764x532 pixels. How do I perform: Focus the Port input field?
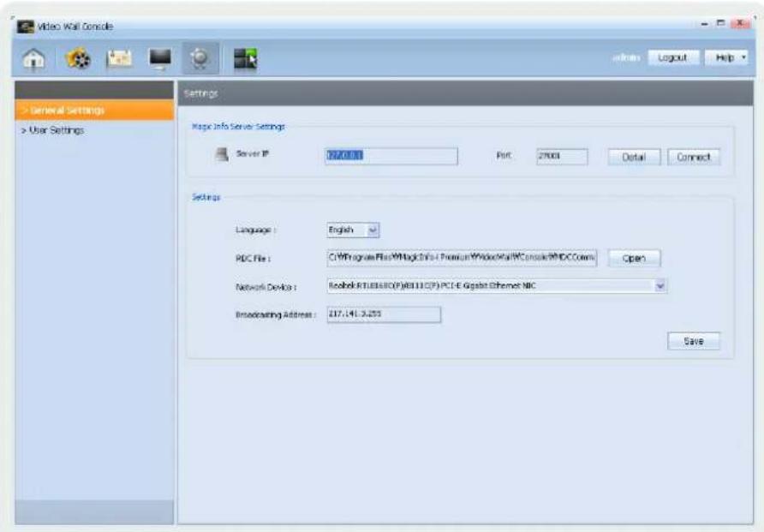coord(562,157)
